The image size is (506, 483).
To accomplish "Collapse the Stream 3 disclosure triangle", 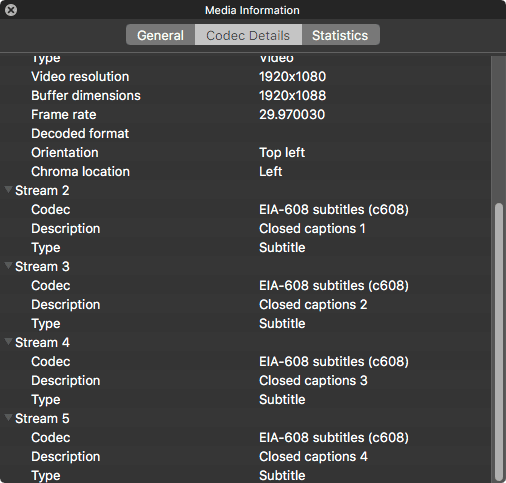I will click(8, 266).
